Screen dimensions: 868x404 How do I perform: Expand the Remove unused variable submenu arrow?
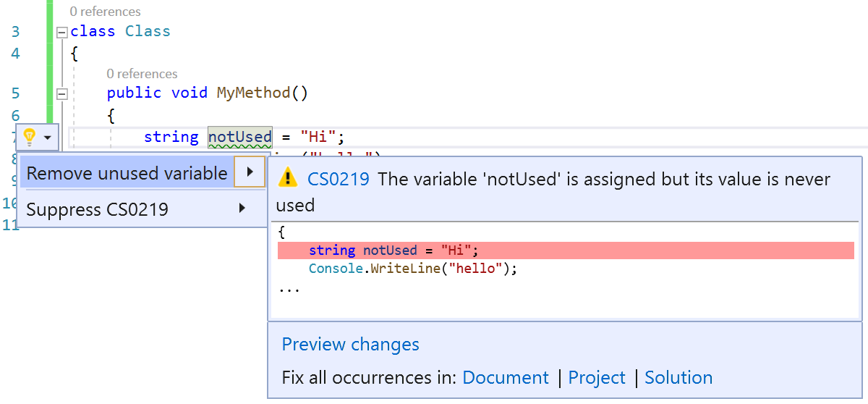[250, 172]
